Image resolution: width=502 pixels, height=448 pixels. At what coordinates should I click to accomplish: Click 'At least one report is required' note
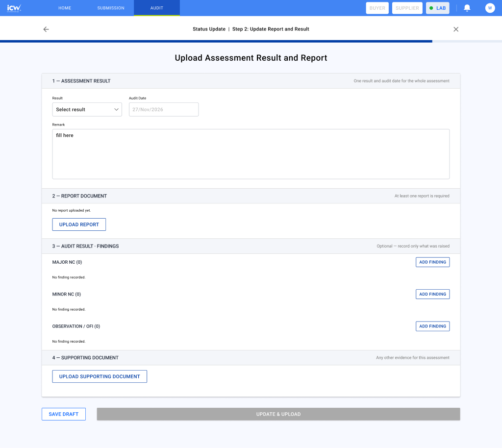[422, 196]
